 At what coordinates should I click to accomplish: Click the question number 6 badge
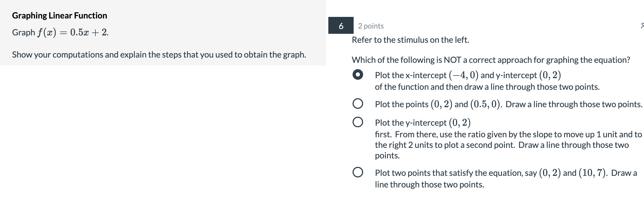[x=341, y=26]
